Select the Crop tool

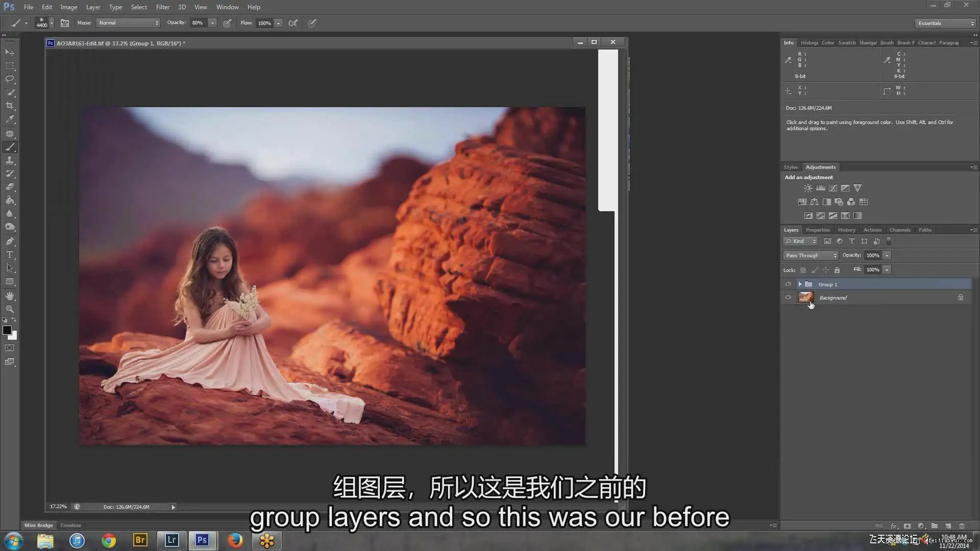(10, 106)
